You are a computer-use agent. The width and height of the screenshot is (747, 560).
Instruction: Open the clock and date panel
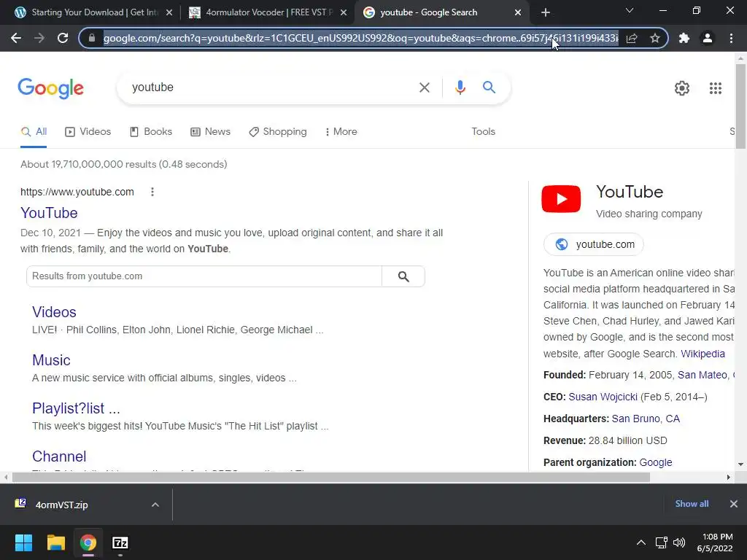tap(715, 542)
